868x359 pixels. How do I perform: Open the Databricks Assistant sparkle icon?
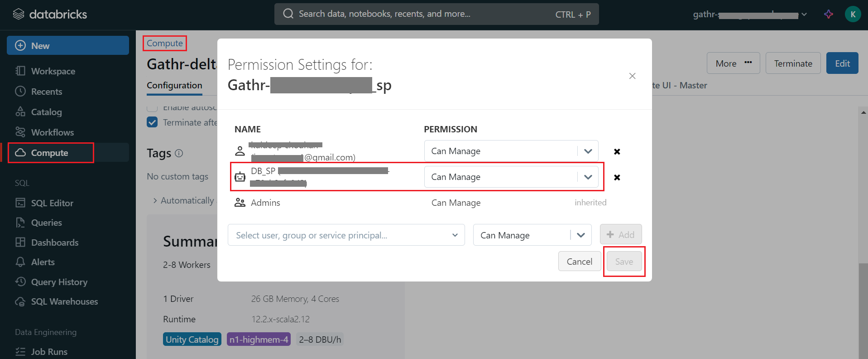(x=829, y=14)
